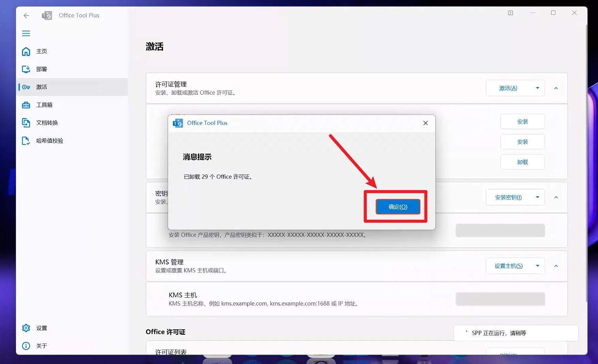
Task: Click the compact-mode icon beside minimize
Action: tap(511, 13)
